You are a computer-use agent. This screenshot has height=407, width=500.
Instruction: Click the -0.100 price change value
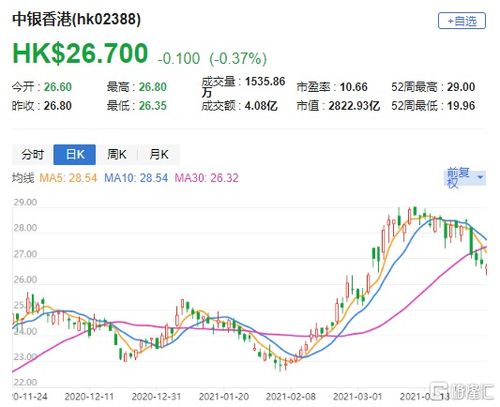tap(179, 59)
